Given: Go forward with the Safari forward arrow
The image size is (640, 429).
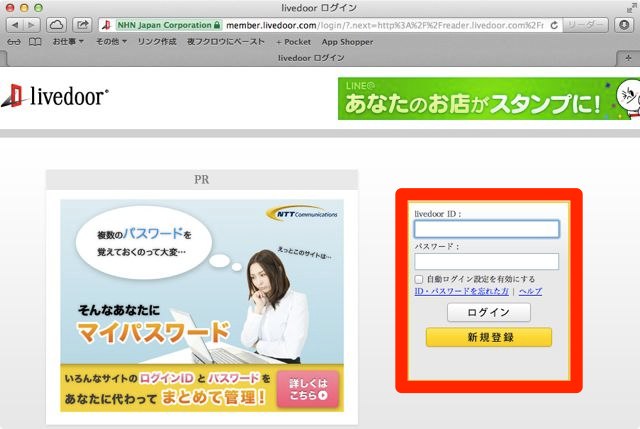Looking at the screenshot, I should pos(32,25).
